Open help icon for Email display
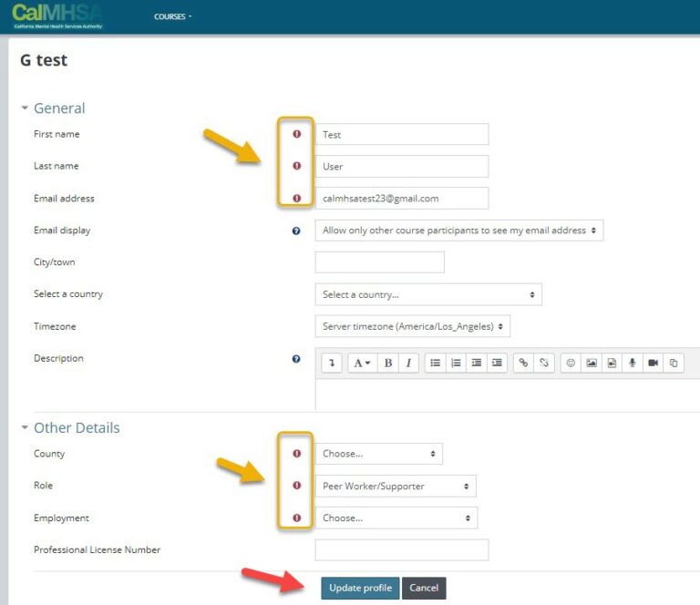 pyautogui.click(x=296, y=231)
